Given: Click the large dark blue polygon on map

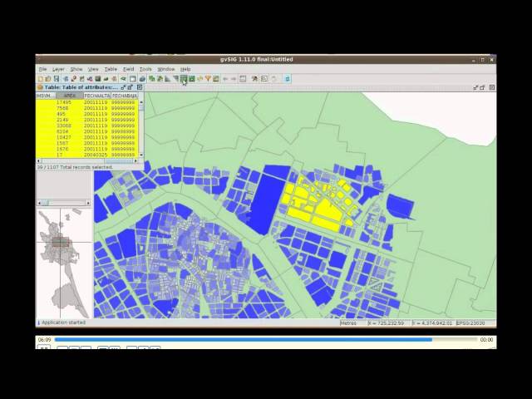Looking at the screenshot, I should (x=266, y=204).
